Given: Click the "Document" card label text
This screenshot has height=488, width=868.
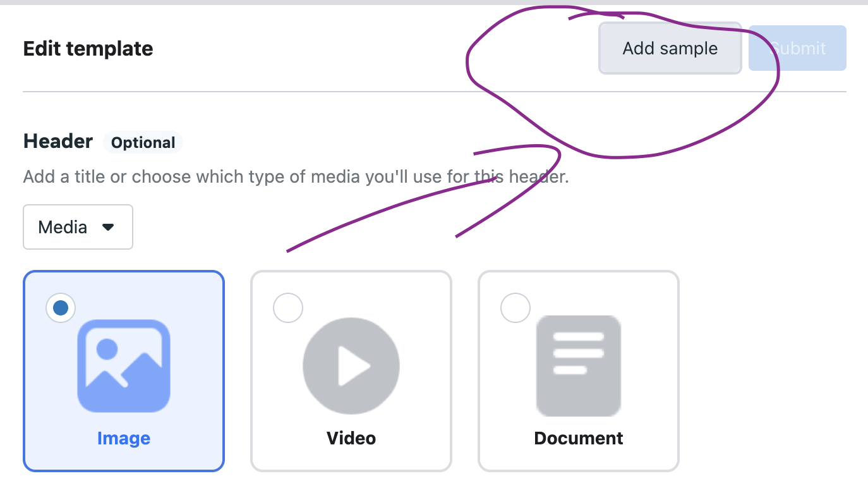Looking at the screenshot, I should pos(579,439).
